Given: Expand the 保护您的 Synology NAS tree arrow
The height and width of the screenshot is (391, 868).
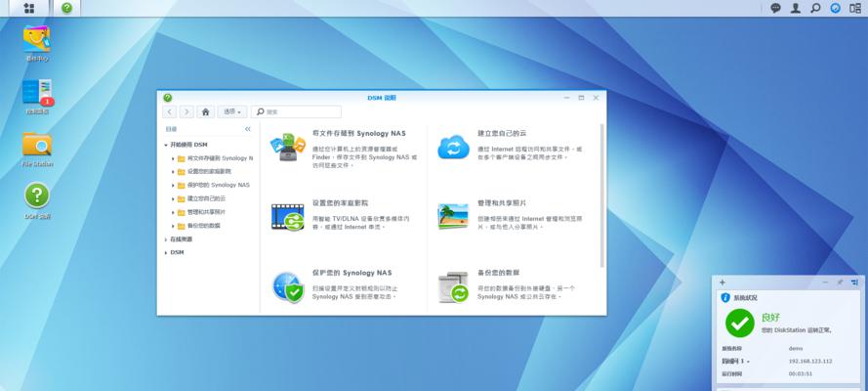Looking at the screenshot, I should 173,185.
